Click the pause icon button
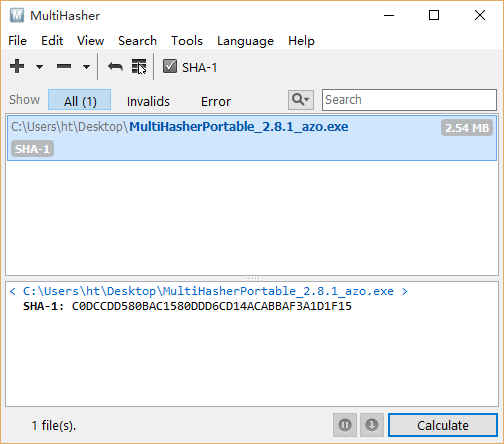Viewport: 504px width, 444px height. click(x=345, y=425)
